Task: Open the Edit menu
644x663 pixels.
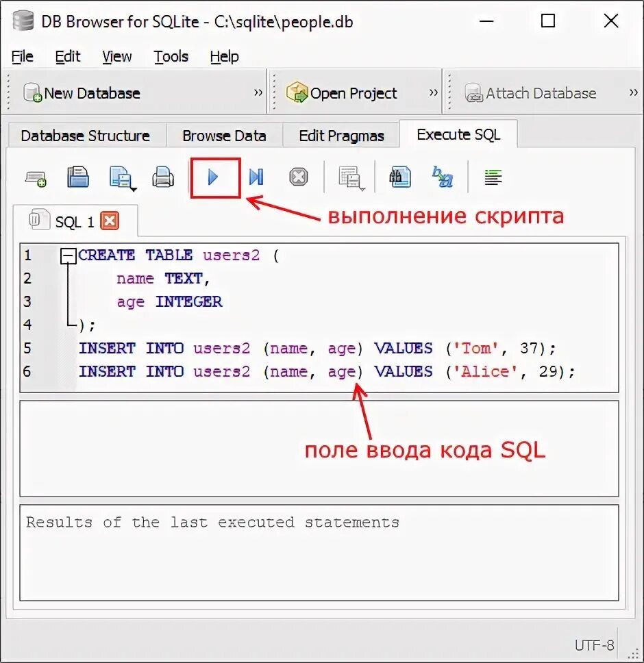Action: [68, 56]
